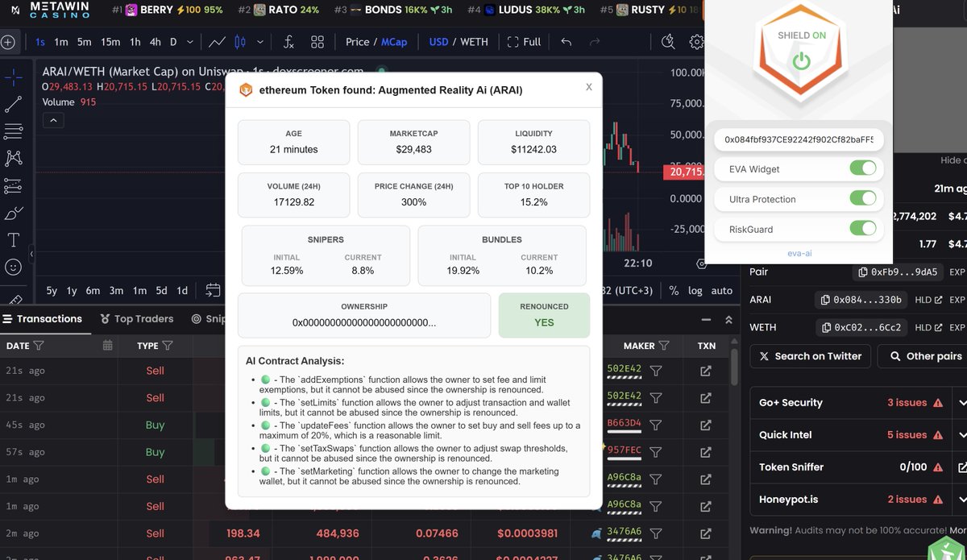967x560 pixels.
Task: Select the trend line drawing tool
Action: click(13, 104)
